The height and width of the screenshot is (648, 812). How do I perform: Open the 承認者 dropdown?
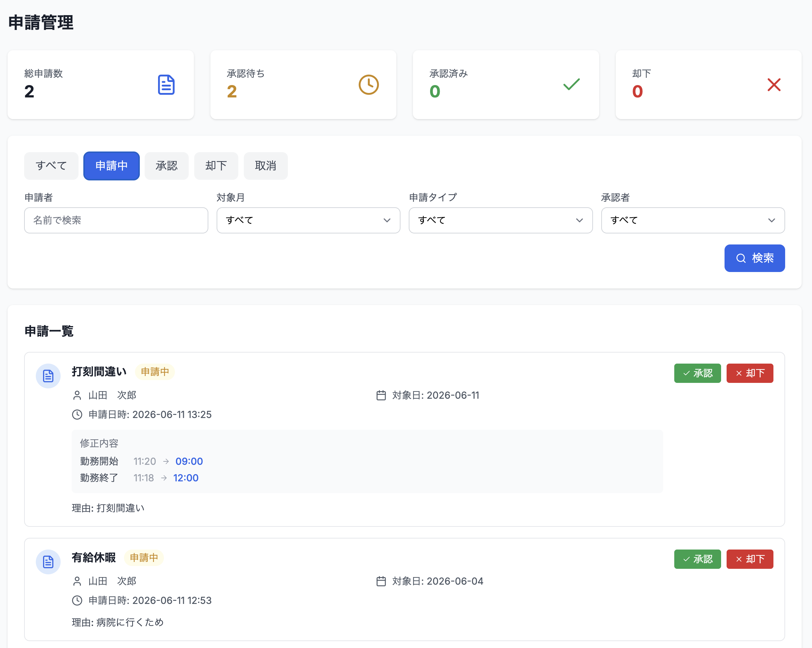[693, 220]
